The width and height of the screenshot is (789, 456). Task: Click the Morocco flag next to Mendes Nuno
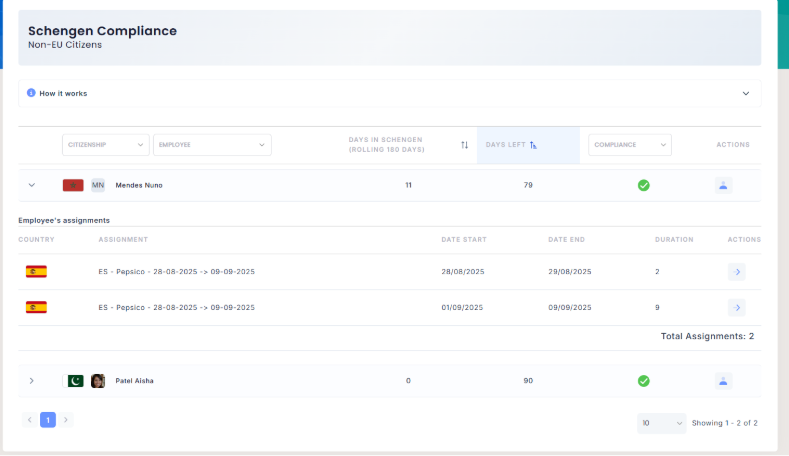click(x=73, y=185)
